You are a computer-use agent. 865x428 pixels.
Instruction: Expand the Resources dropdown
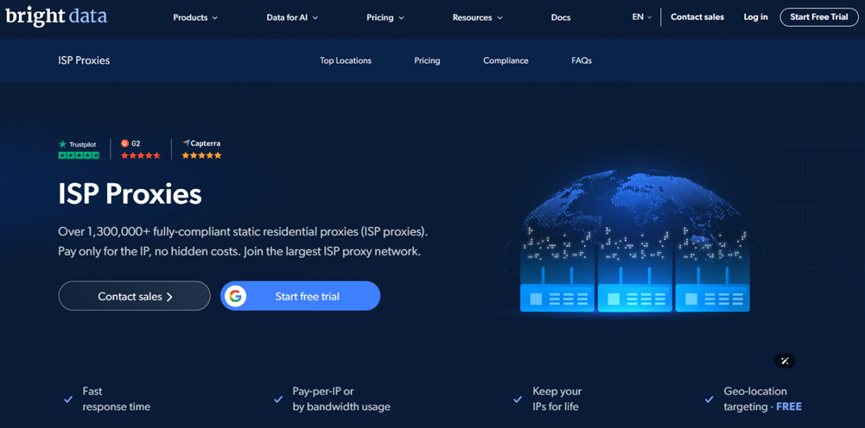[x=477, y=17]
